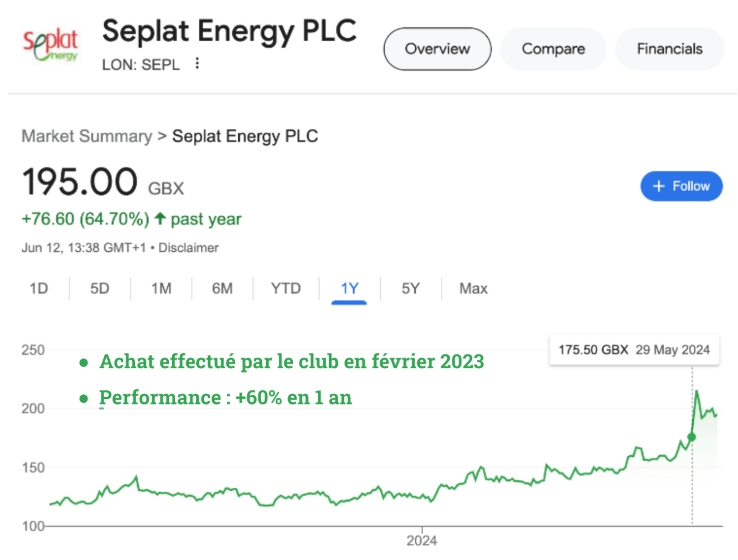Image resolution: width=738 pixels, height=560 pixels.
Task: Click the Seplat Energy logo
Action: pyautogui.click(x=50, y=45)
